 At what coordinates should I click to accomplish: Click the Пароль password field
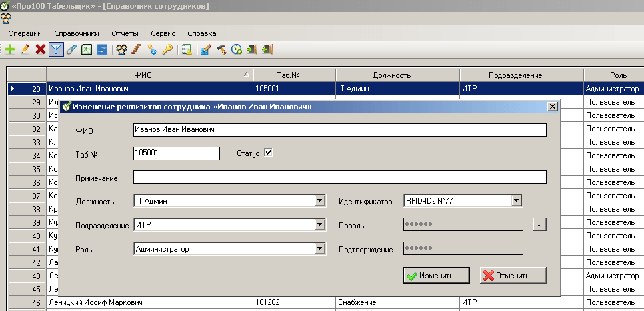pos(463,224)
